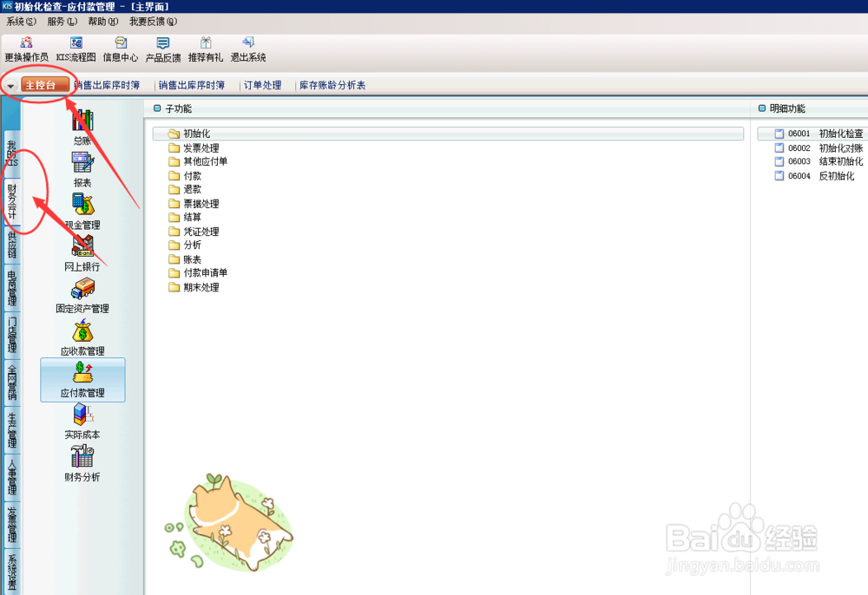Click the 产品反馈 toolbar icon
The image size is (868, 595).
pos(163,49)
